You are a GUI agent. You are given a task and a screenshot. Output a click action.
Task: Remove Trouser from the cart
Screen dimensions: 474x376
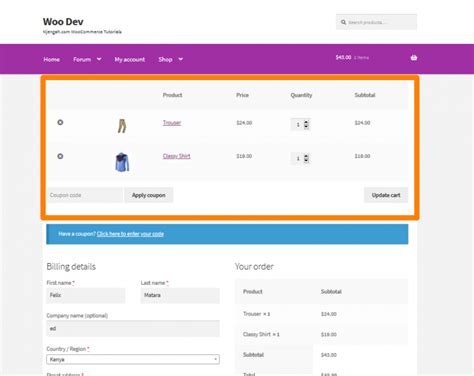[60, 122]
